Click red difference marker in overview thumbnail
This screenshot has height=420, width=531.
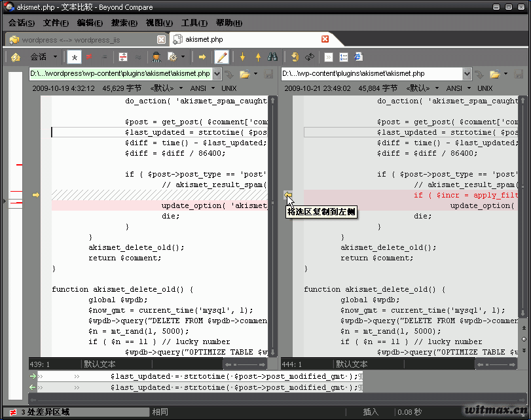tap(19, 165)
